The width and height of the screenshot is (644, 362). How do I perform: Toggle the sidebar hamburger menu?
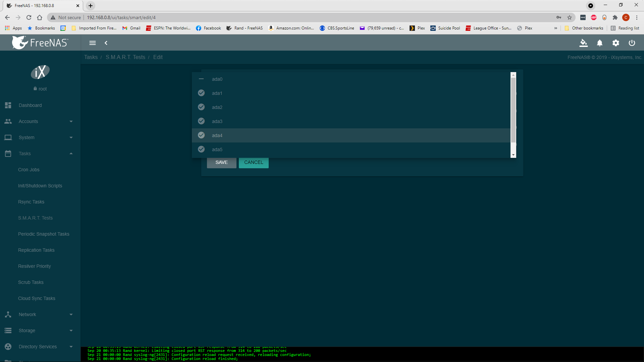[93, 43]
